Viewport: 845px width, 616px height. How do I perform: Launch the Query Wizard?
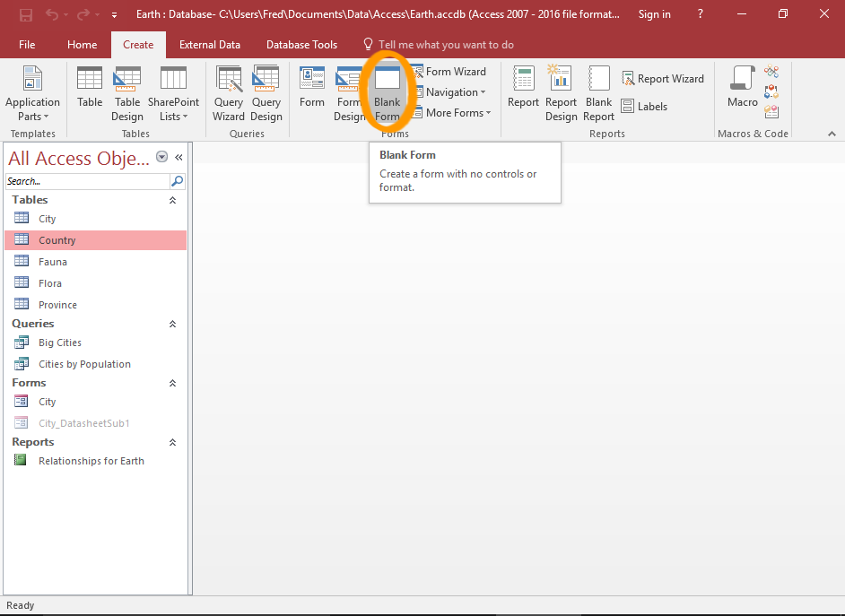[x=228, y=93]
